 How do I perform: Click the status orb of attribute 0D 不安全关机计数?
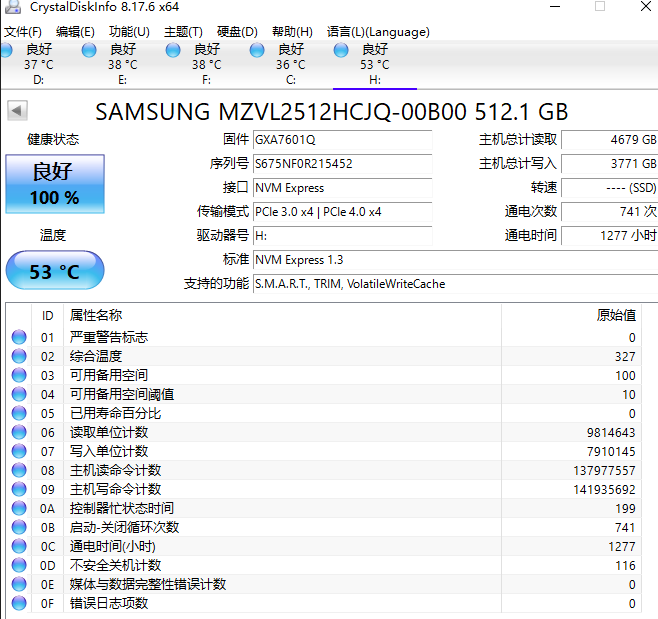[x=19, y=565]
